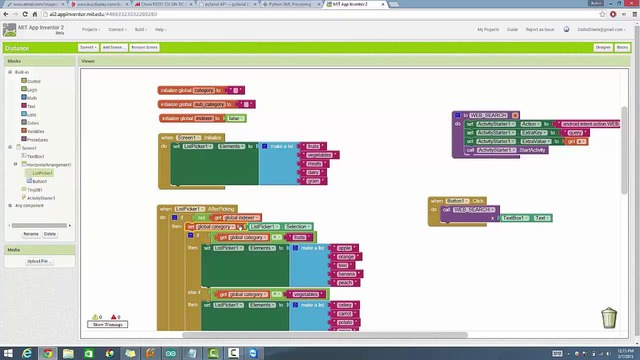The width and height of the screenshot is (640, 360).
Task: Select Button1 component in the tree
Action: click(37, 181)
